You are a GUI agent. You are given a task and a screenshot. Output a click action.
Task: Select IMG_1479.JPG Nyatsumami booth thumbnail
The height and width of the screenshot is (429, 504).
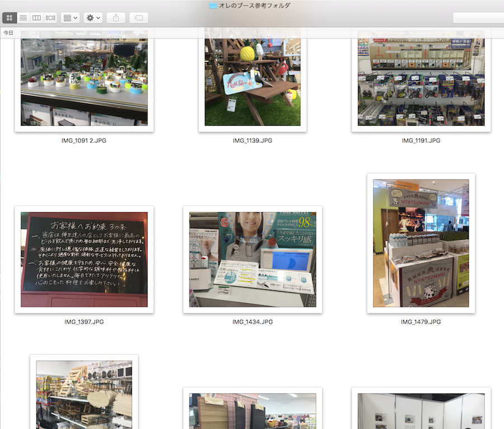tap(421, 243)
